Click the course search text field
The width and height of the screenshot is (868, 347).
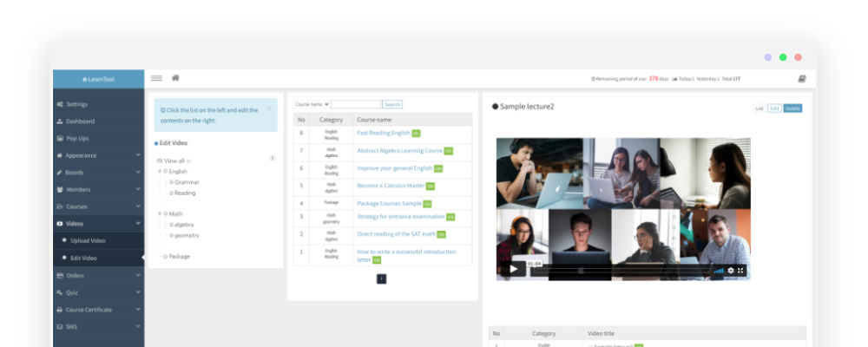[356, 104]
